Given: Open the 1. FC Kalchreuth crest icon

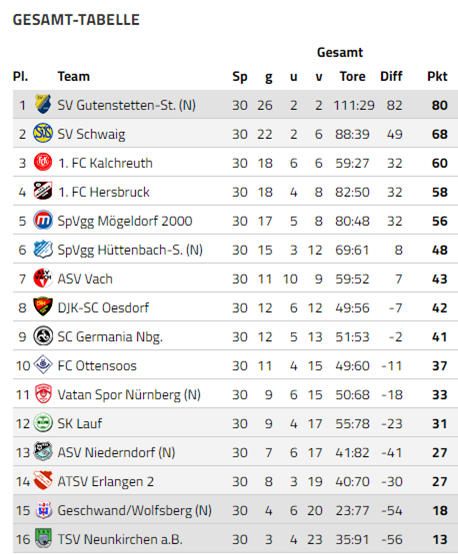Looking at the screenshot, I should coord(43,162).
